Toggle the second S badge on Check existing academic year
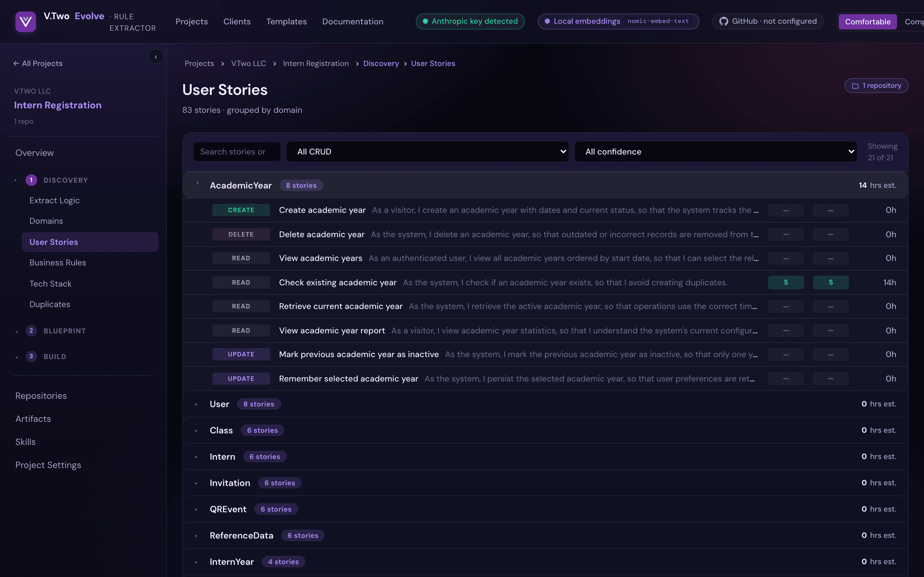 pos(831,282)
